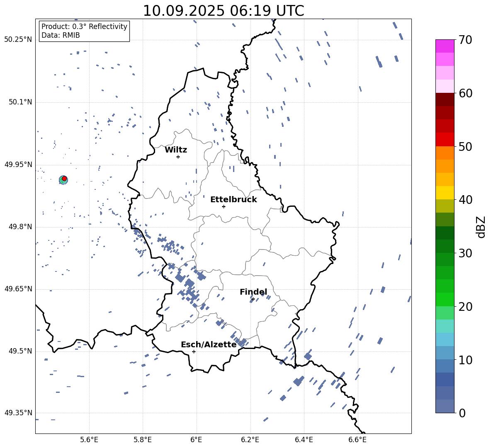
Task: Select the Wiltz city label
Action: pos(176,150)
